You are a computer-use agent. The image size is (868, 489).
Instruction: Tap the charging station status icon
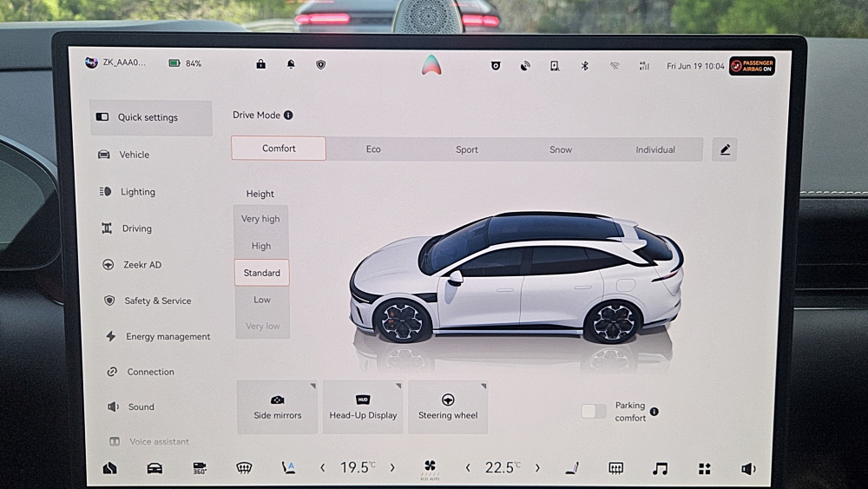click(555, 66)
